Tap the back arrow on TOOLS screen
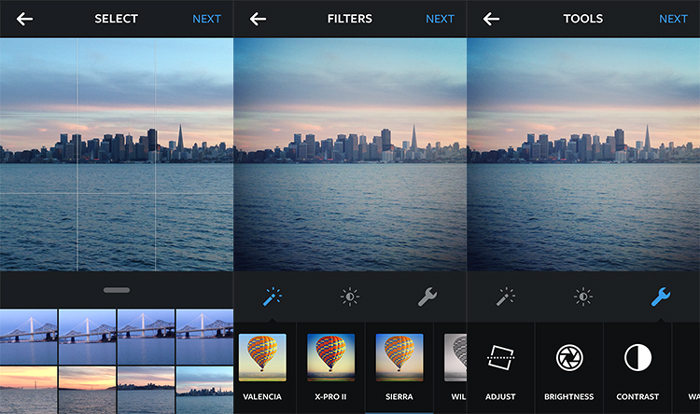Screen dimensions: 700x414 (x=491, y=19)
